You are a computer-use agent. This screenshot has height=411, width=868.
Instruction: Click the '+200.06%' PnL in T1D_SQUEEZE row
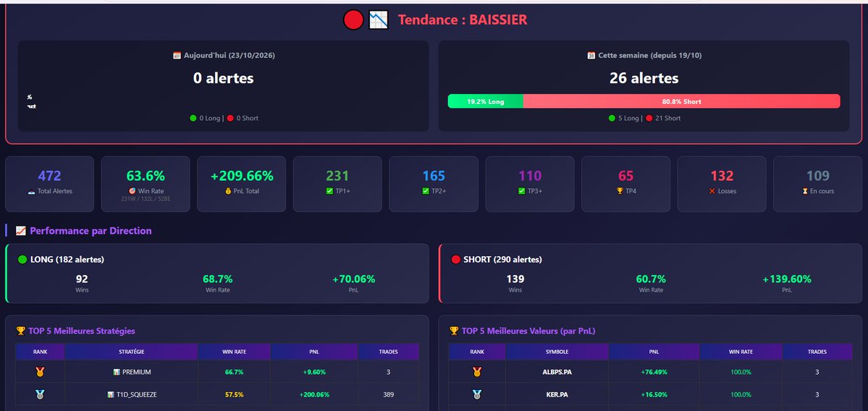(x=314, y=395)
